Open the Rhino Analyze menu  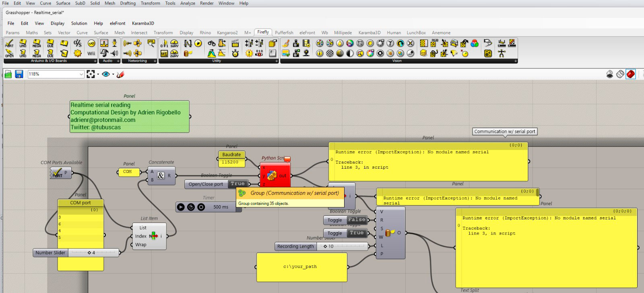[x=188, y=3]
